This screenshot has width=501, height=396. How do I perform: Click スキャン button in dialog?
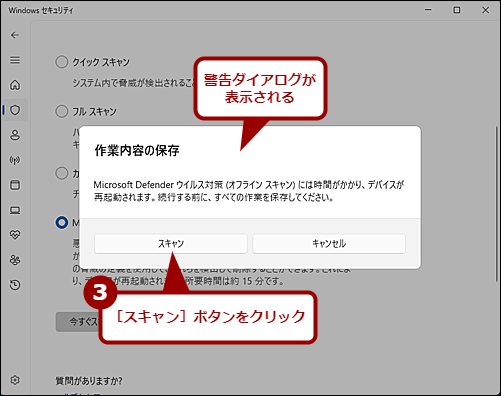click(171, 244)
